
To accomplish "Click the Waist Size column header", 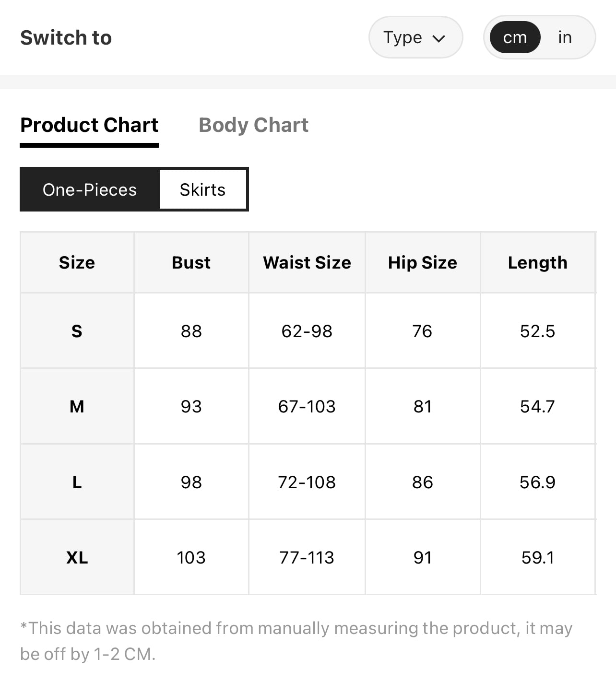I will pos(307,262).
